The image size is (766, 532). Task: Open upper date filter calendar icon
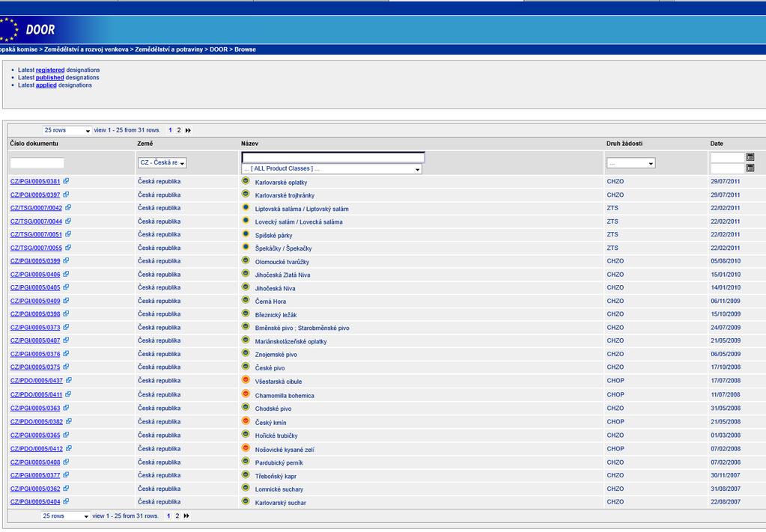point(750,156)
